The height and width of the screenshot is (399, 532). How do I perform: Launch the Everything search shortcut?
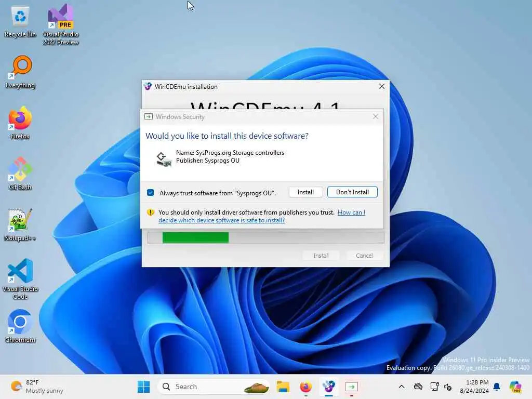[x=20, y=72]
